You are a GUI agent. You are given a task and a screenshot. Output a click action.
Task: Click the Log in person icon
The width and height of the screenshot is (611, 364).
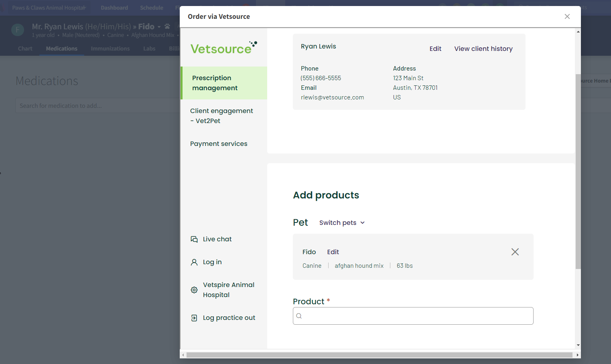pyautogui.click(x=194, y=262)
